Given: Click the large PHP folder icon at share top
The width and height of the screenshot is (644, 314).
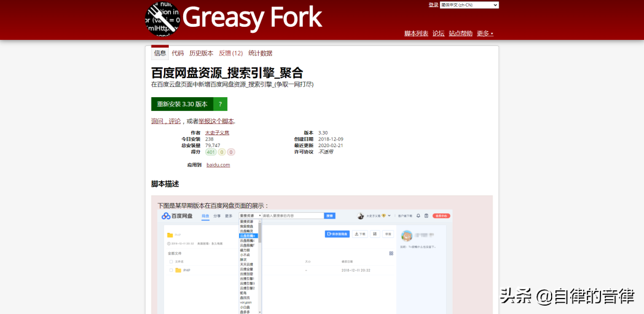Looking at the screenshot, I should 170,235.
